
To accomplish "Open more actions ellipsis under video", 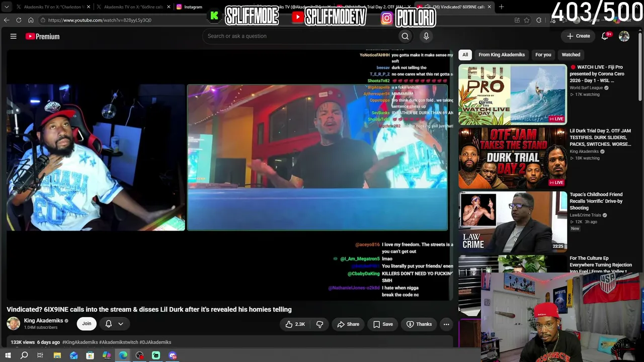I will 446,324.
